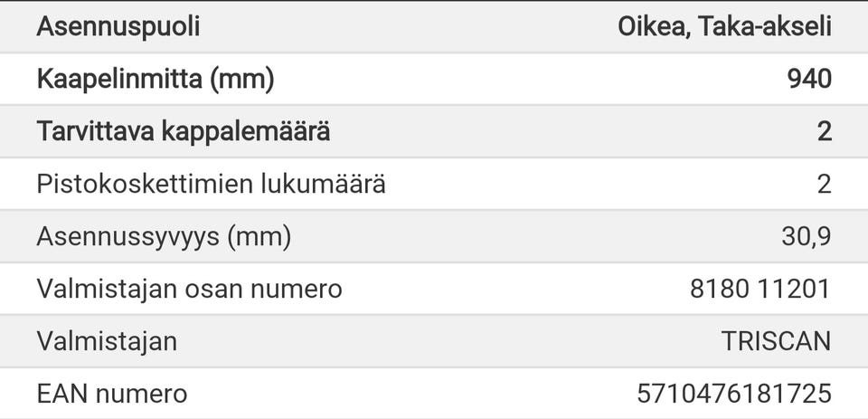
Task: Click the Pistokoskettimien lukumäärä value 2
Action: click(824, 184)
